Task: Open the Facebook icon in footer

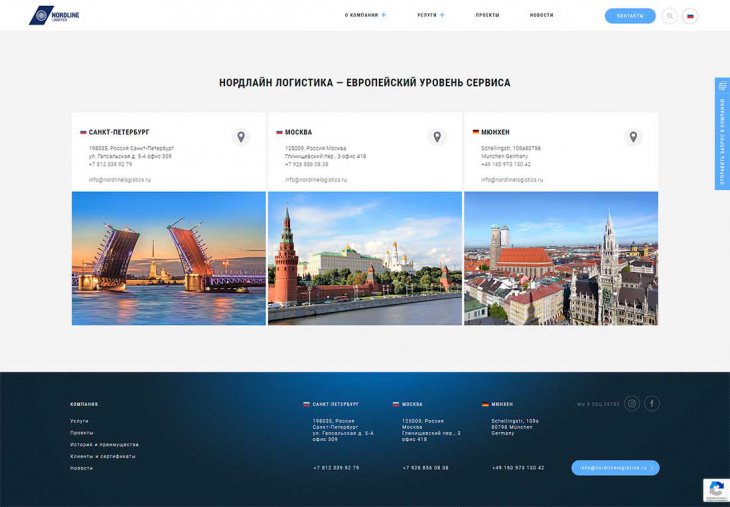Action: [652, 404]
